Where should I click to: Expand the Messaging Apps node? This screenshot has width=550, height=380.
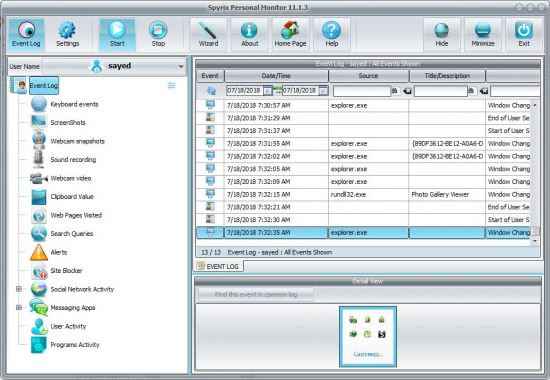click(19, 308)
